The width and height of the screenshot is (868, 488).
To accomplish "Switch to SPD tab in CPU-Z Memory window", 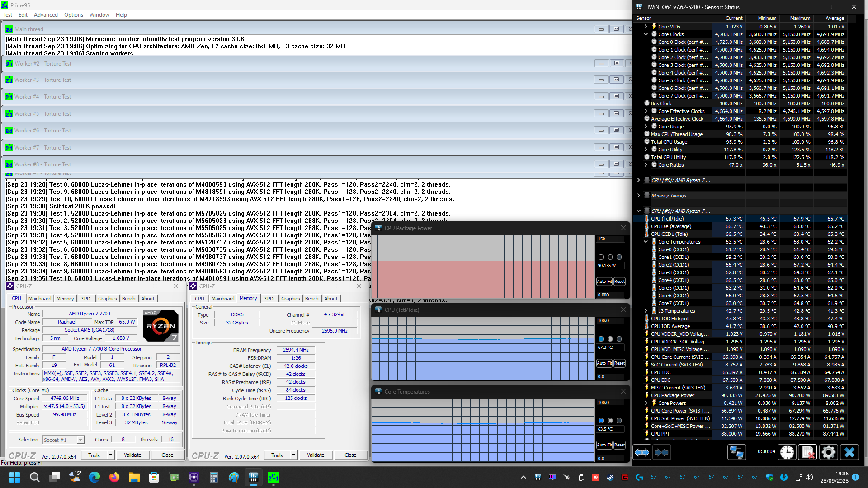I will coord(269,299).
